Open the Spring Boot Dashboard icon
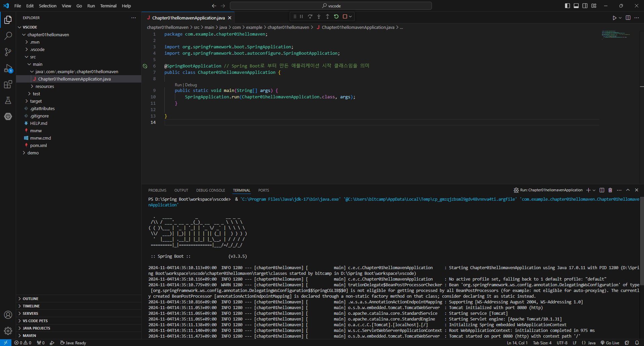Viewport: 644px width, 346px height. pyautogui.click(x=8, y=116)
